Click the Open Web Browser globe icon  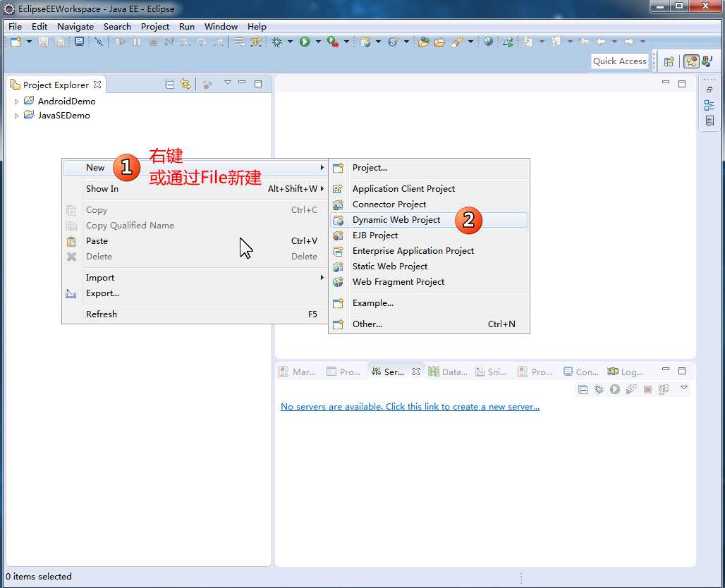(x=488, y=42)
